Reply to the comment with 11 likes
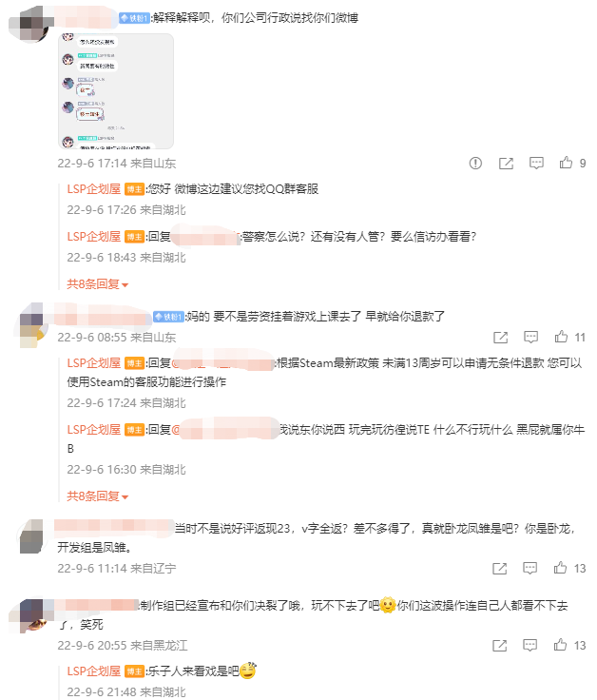597x700 pixels. point(530,338)
